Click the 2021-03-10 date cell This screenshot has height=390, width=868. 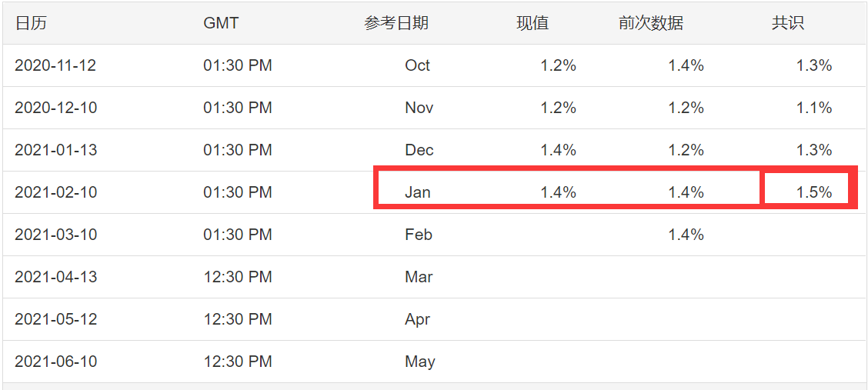point(56,235)
